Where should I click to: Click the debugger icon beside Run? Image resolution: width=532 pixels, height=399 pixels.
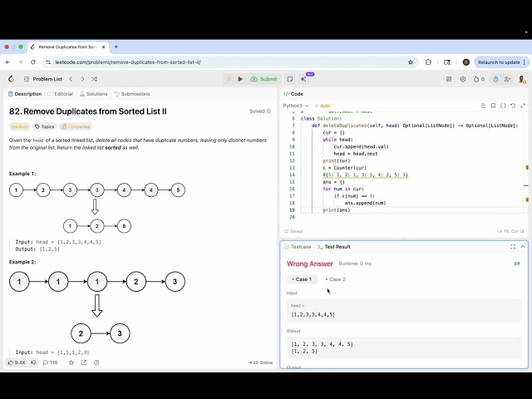pyautogui.click(x=229, y=79)
